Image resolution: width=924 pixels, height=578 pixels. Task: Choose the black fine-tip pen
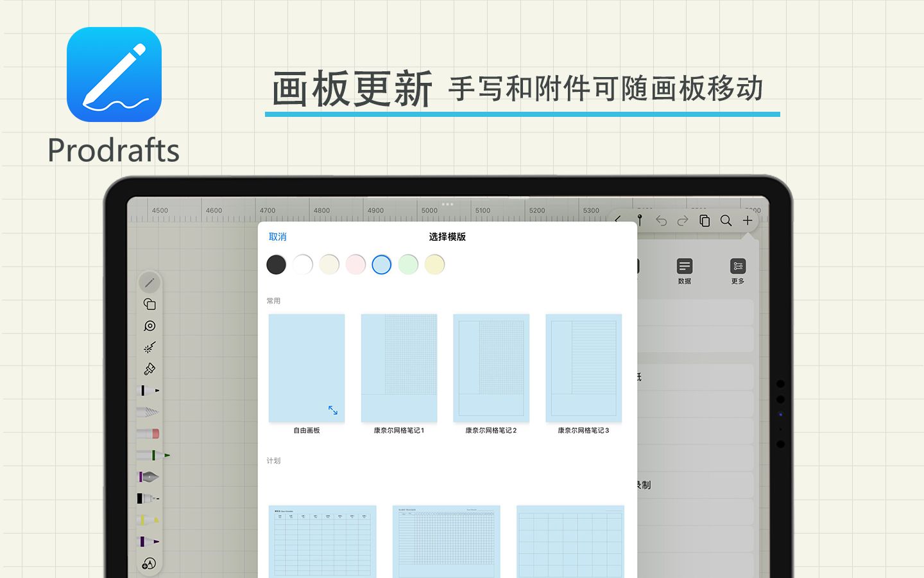[148, 498]
